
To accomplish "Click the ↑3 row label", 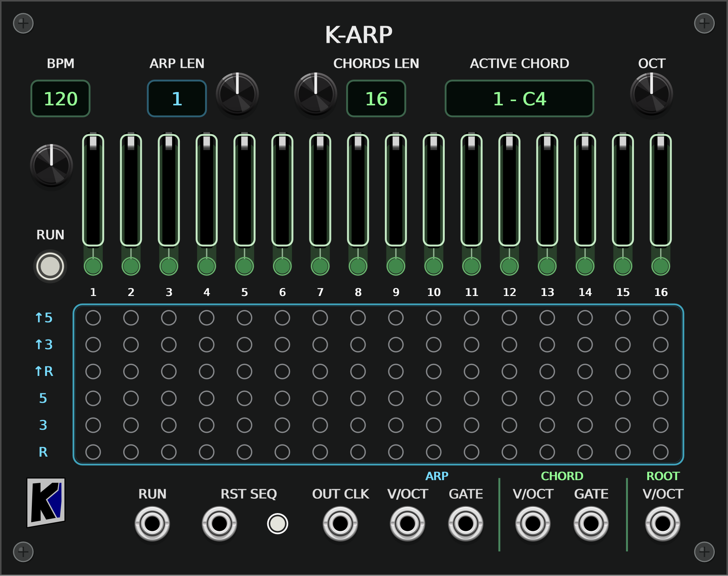I will [44, 344].
